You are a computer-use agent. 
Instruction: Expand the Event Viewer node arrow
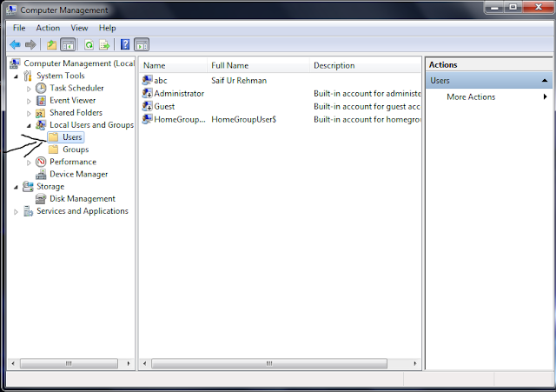coord(29,101)
